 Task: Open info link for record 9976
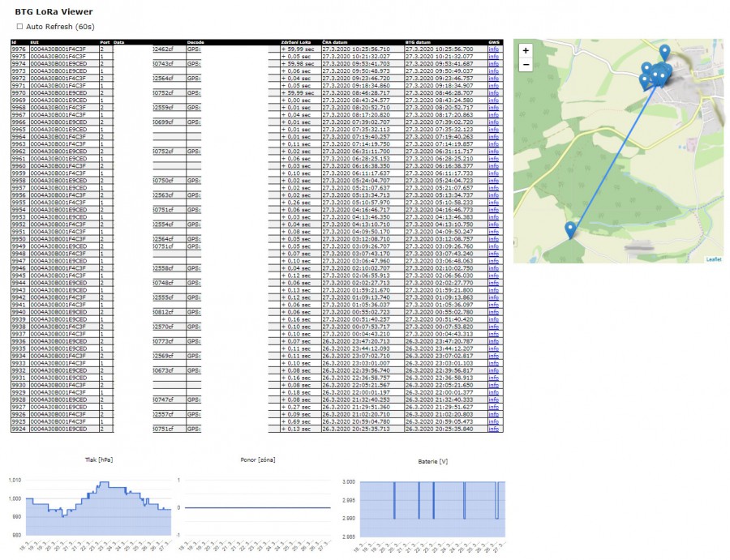pyautogui.click(x=493, y=49)
